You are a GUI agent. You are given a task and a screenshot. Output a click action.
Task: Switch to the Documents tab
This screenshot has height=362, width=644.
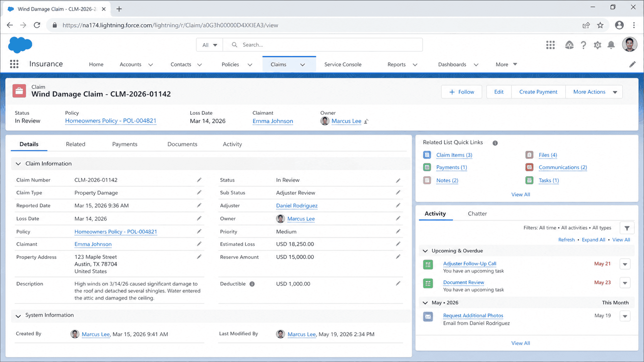(x=182, y=144)
